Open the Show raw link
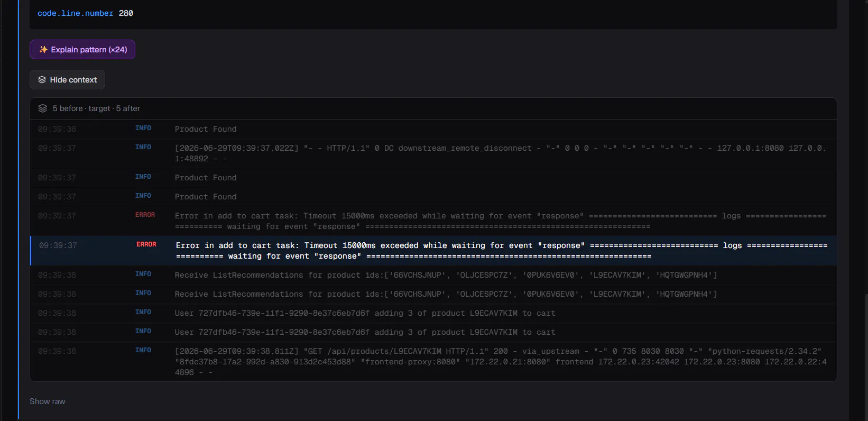The image size is (868, 421). point(48,401)
